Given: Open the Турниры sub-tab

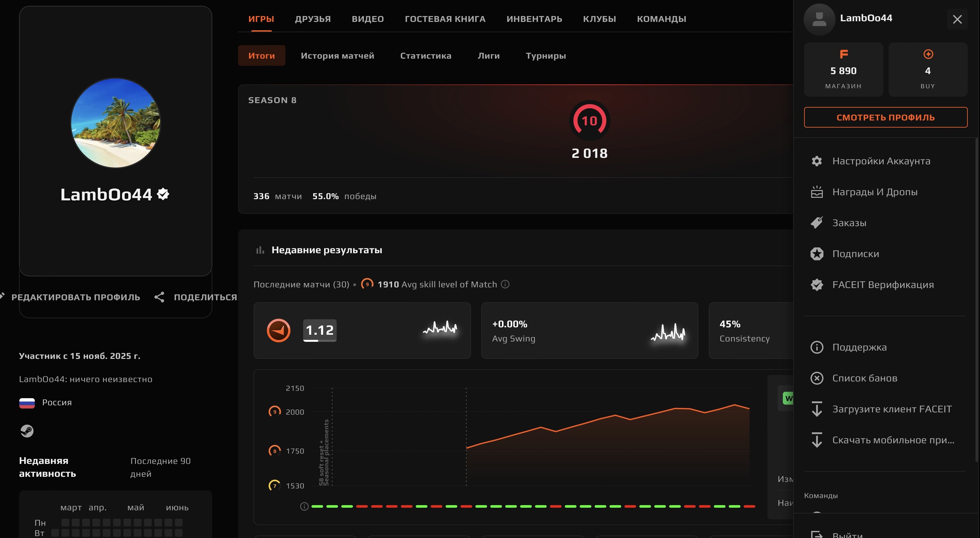Looking at the screenshot, I should (x=546, y=55).
